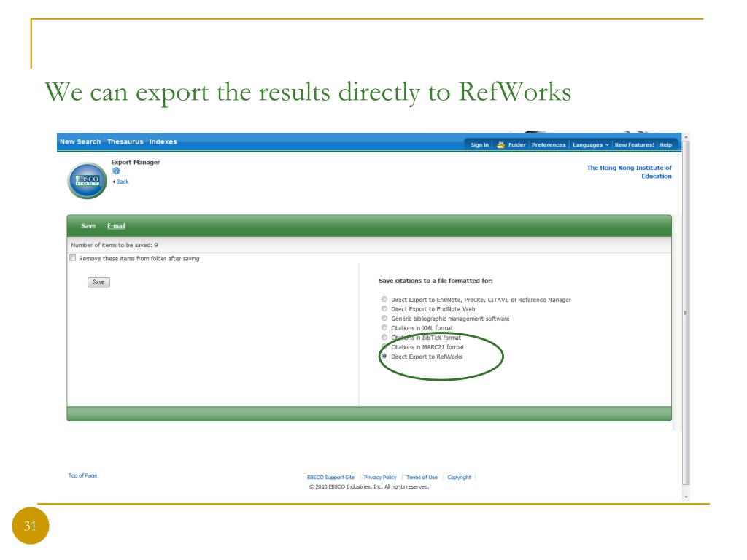747x560 pixels.
Task: Open Preferences
Action: [x=549, y=145]
